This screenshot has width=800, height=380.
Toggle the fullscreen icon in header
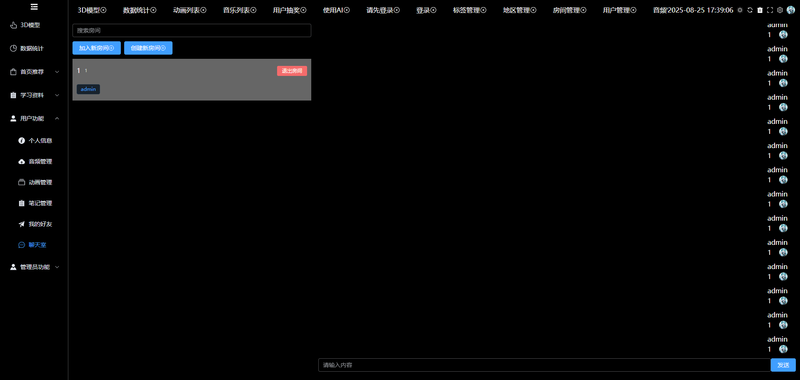point(770,10)
